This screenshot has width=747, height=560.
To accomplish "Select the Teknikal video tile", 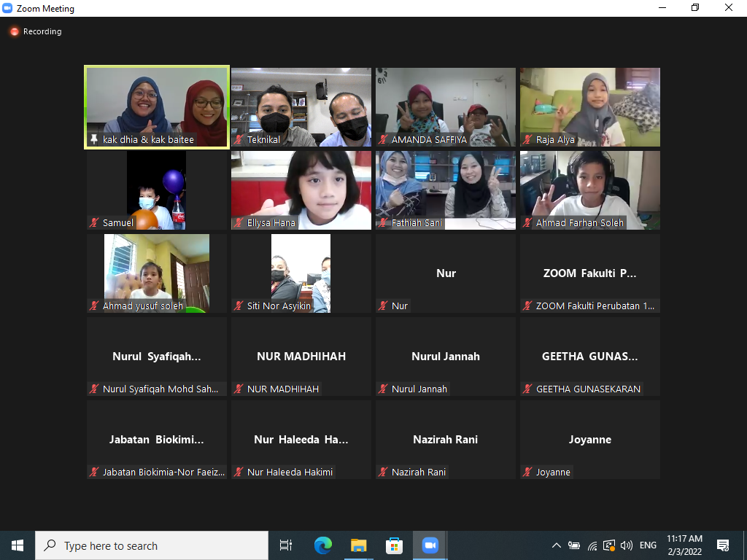I will [x=301, y=106].
